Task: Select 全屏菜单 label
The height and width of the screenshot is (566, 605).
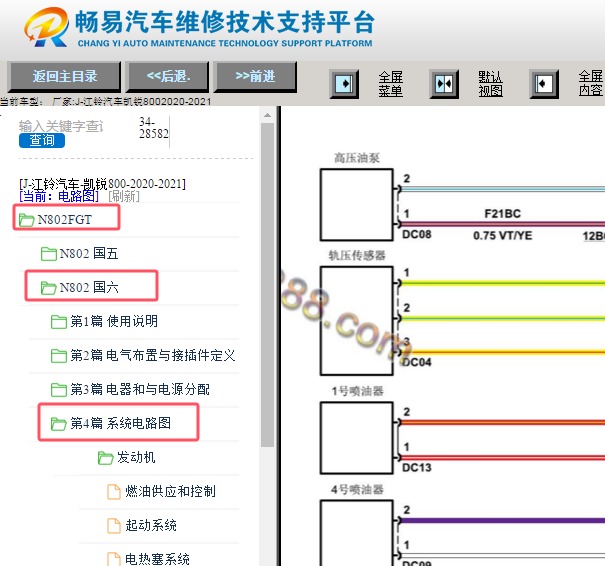Action: click(390, 84)
